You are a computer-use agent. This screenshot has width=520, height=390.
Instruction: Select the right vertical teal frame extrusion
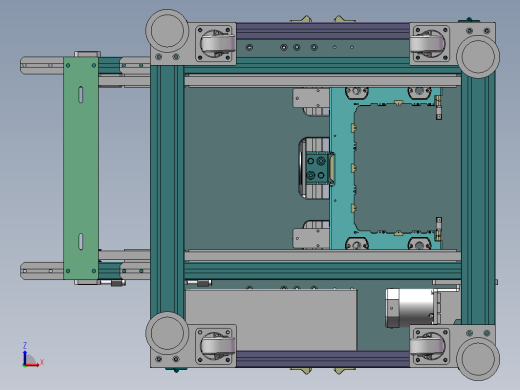point(478,200)
